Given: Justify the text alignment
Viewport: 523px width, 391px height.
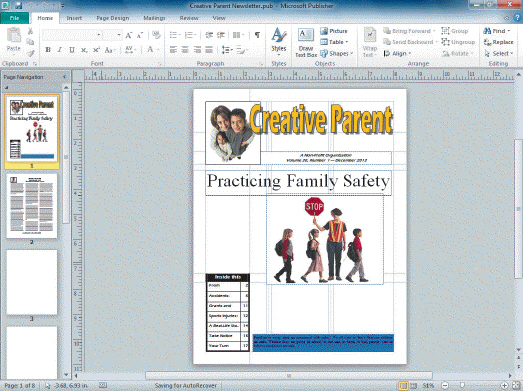Looking at the screenshot, I should pos(209,50).
